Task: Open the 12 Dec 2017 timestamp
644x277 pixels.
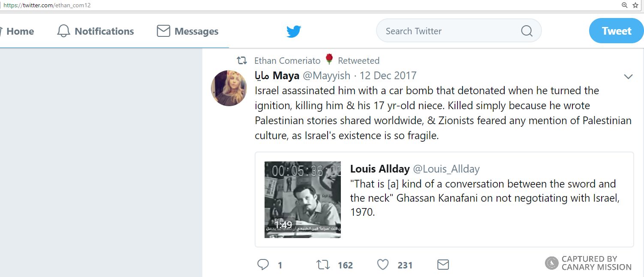Action: click(388, 76)
